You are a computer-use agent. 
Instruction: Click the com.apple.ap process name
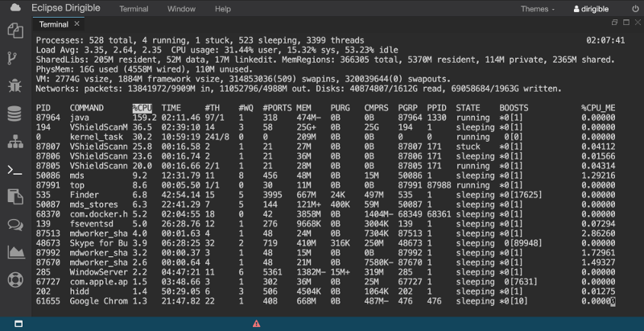[98, 282]
